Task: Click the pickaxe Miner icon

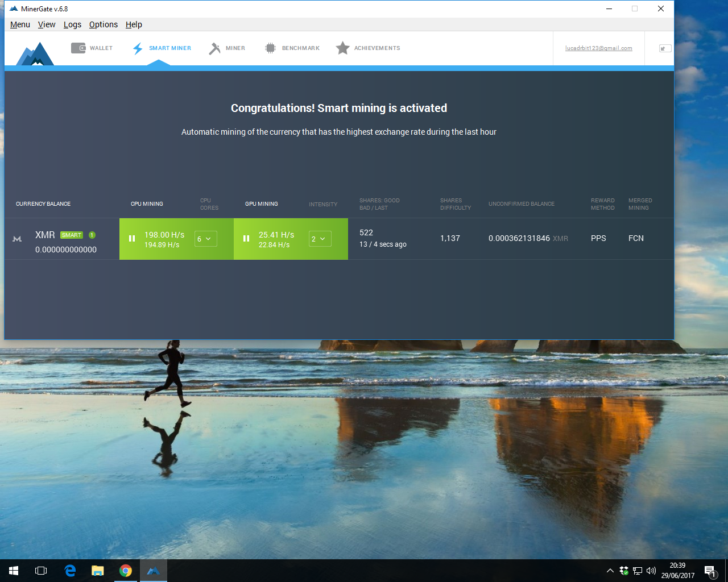Action: click(x=214, y=48)
